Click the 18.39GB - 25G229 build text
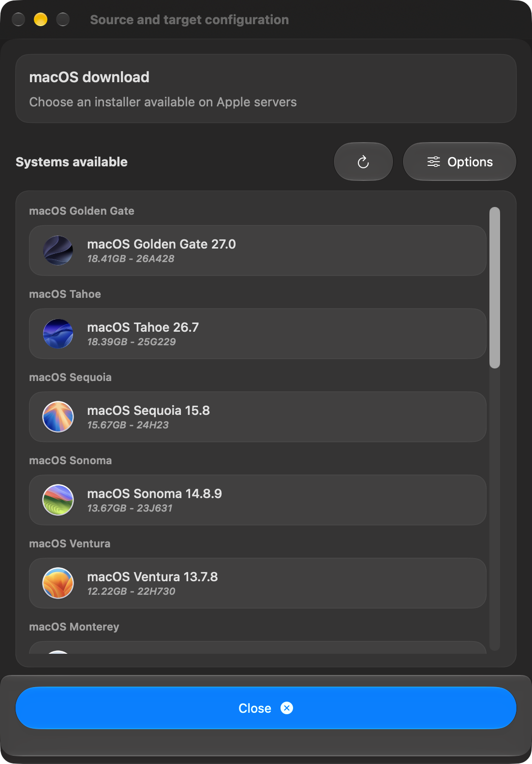532x764 pixels. pos(132,342)
